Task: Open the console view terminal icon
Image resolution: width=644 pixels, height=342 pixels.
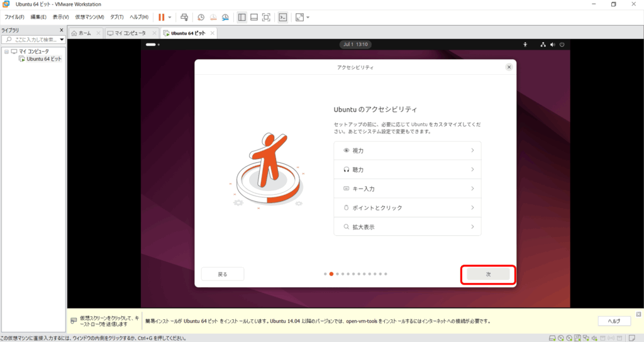Action: pos(283,17)
